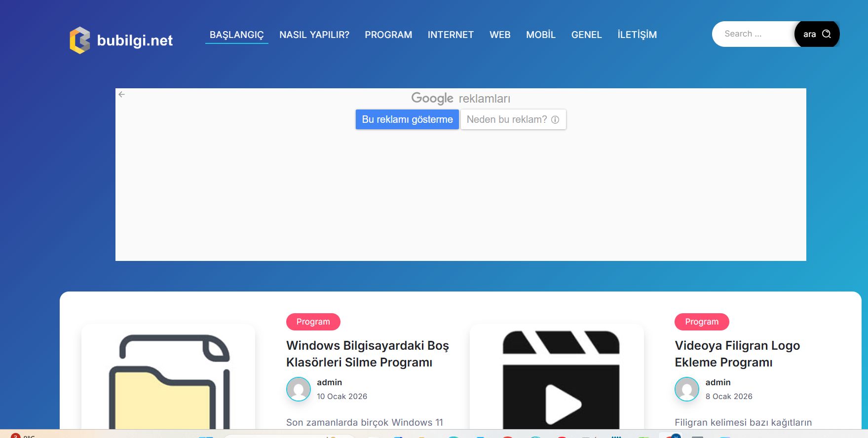Image resolution: width=868 pixels, height=438 pixels.
Task: Click admin avatar under the Videoya Filigran article
Action: point(687,389)
